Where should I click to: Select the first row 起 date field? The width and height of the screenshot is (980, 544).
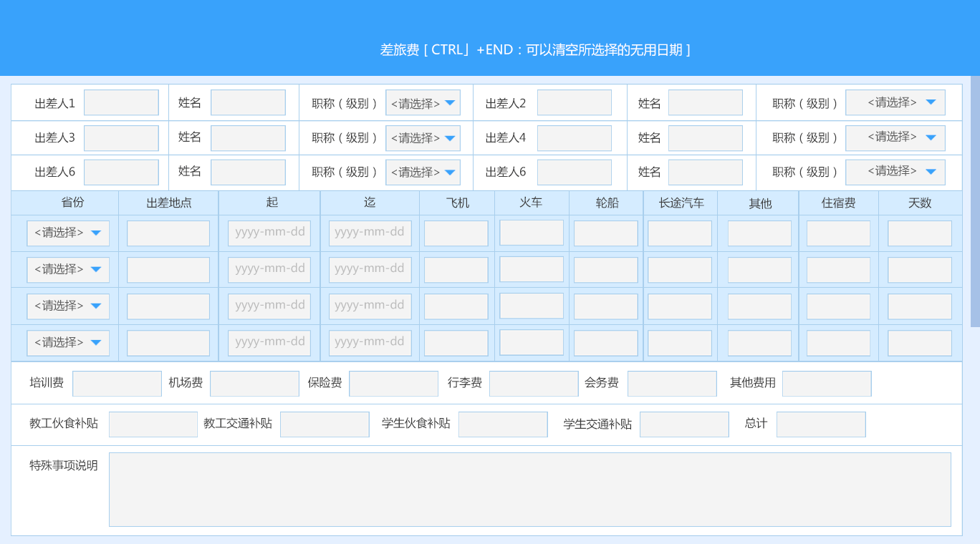point(269,233)
